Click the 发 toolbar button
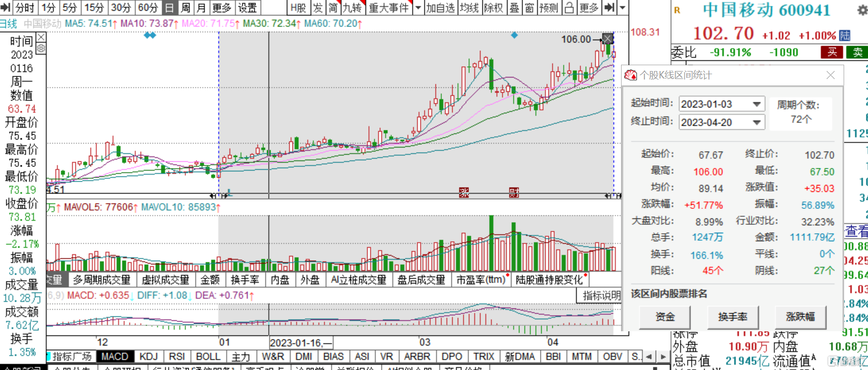 tap(318, 7)
